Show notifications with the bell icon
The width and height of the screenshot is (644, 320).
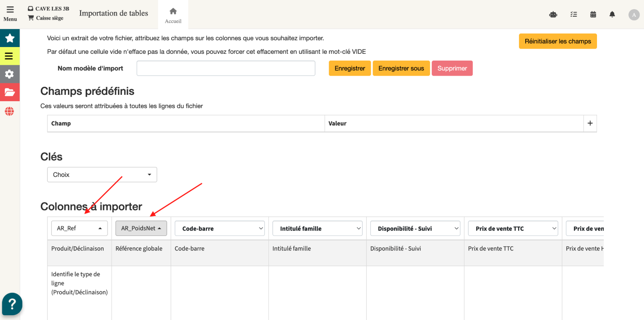tap(612, 15)
